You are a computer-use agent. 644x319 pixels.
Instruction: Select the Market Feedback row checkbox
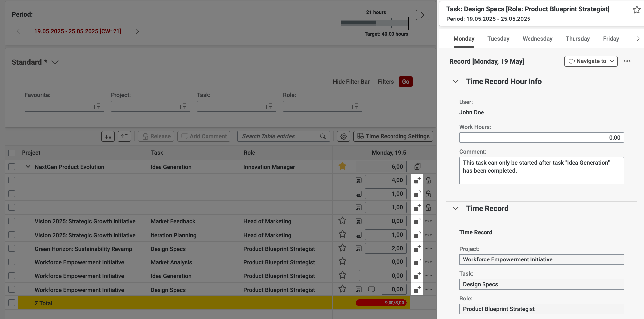(x=12, y=221)
